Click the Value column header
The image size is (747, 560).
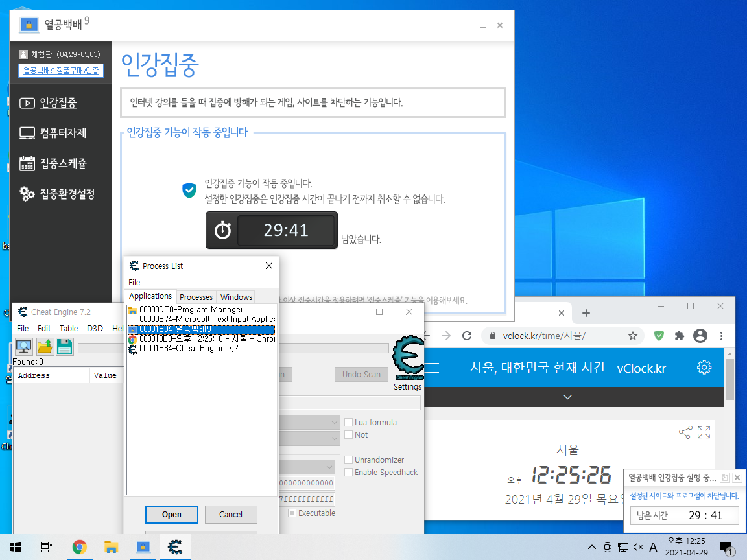click(x=106, y=375)
